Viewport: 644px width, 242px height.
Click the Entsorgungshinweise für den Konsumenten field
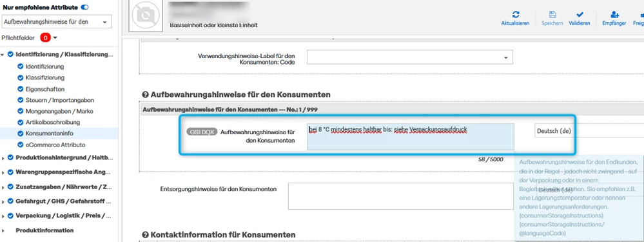coord(400,196)
